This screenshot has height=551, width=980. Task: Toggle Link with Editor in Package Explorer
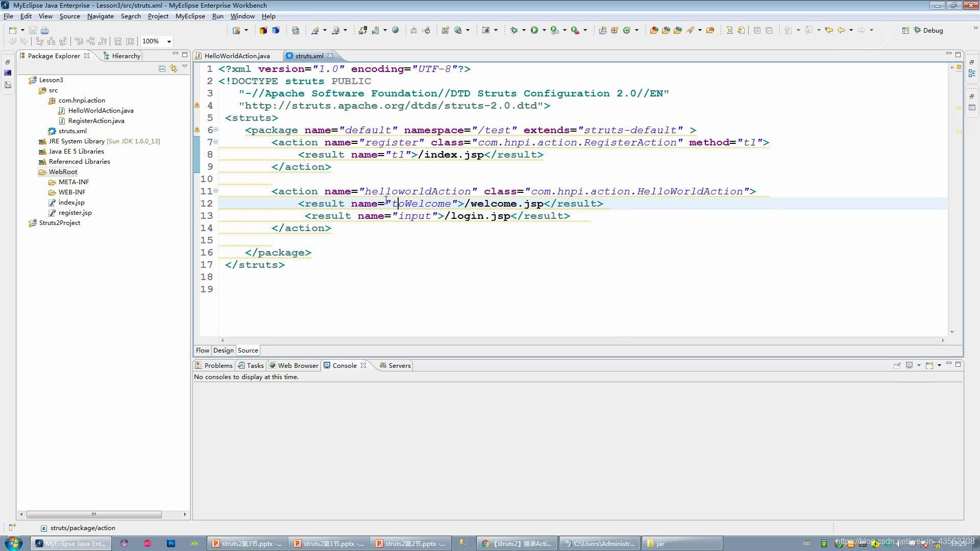click(x=174, y=68)
